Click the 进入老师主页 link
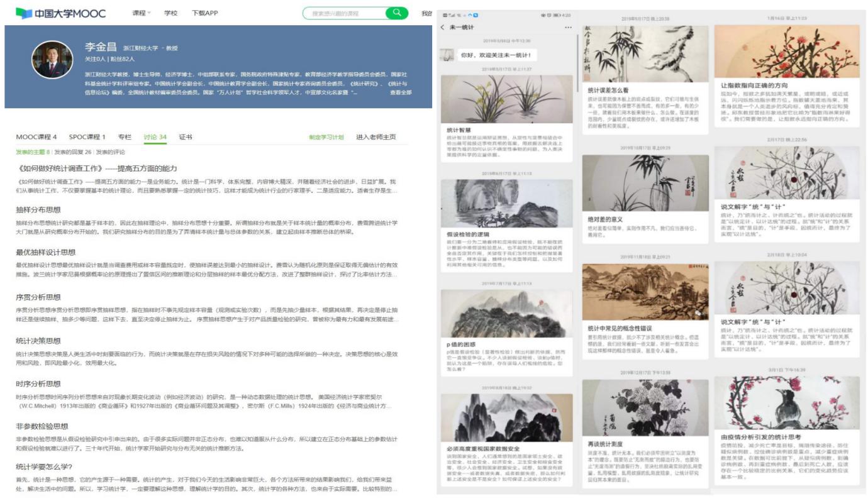 [x=376, y=137]
